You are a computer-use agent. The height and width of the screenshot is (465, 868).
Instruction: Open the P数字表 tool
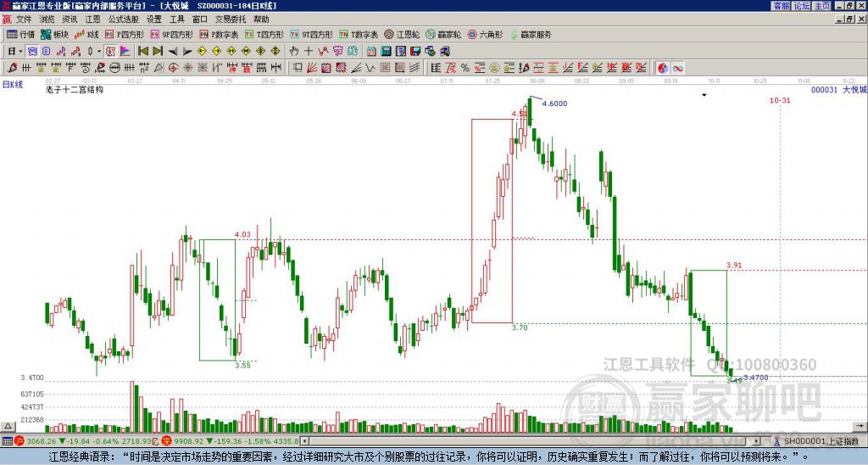pyautogui.click(x=219, y=34)
